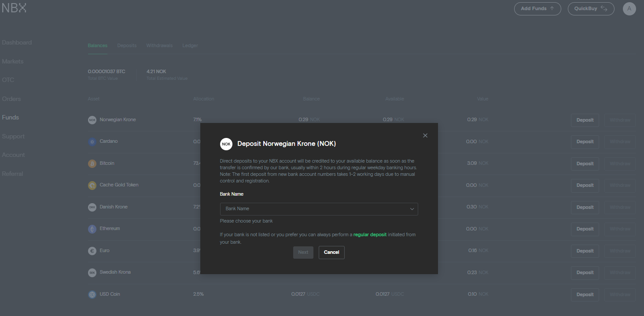The width and height of the screenshot is (644, 316).
Task: Click the Cache Gold Token icon
Action: click(x=92, y=185)
